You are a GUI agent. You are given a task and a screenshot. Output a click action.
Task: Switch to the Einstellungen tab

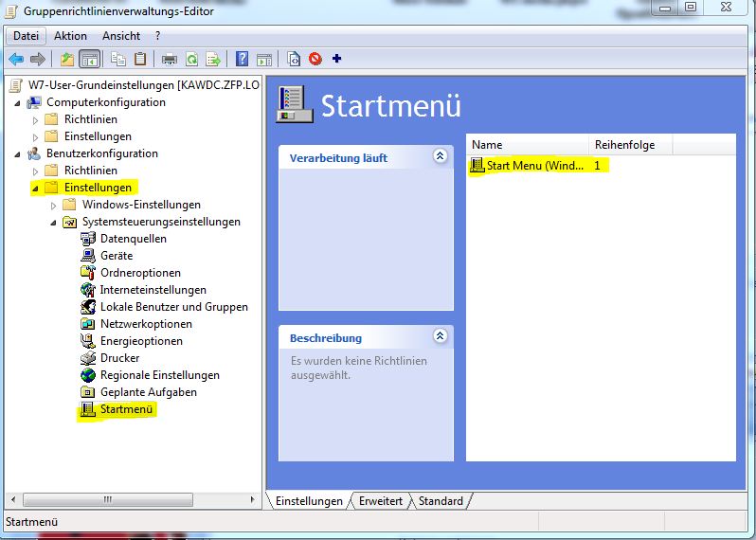[309, 501]
